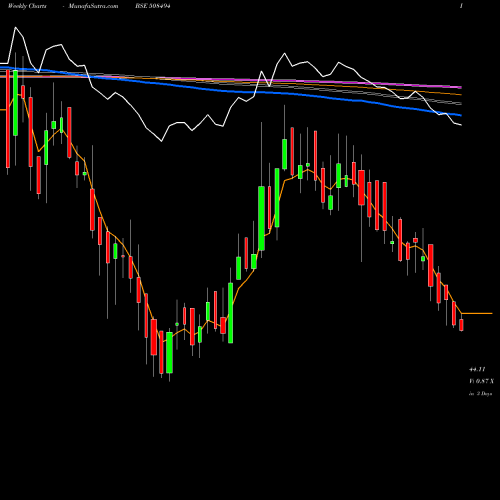500x500 pixels.
Task: Click the 'in 2 Days' label
Action: click(480, 394)
